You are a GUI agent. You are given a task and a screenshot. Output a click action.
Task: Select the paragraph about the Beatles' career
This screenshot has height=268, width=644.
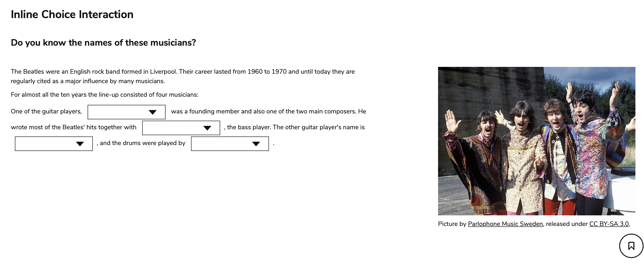click(182, 76)
